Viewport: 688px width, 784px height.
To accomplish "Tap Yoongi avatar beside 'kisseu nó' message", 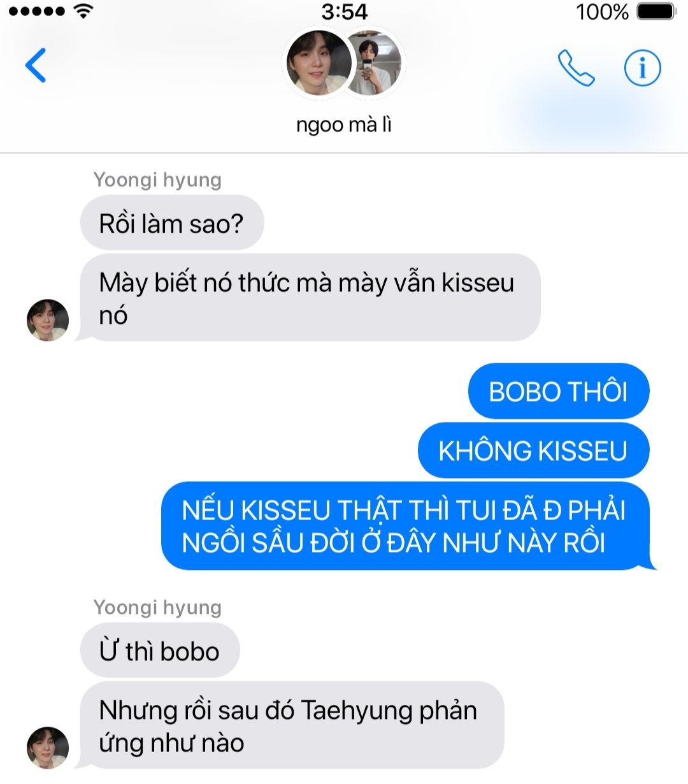I will tap(48, 320).
